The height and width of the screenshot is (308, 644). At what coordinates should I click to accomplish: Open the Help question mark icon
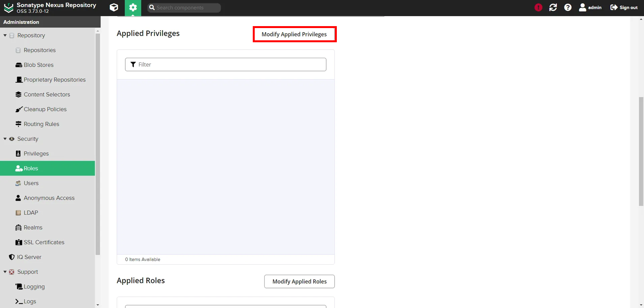(568, 7)
